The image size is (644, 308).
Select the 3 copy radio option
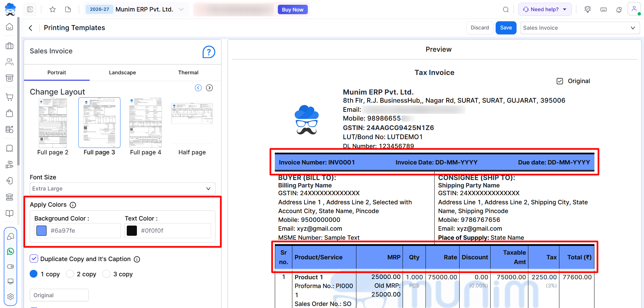(x=106, y=274)
